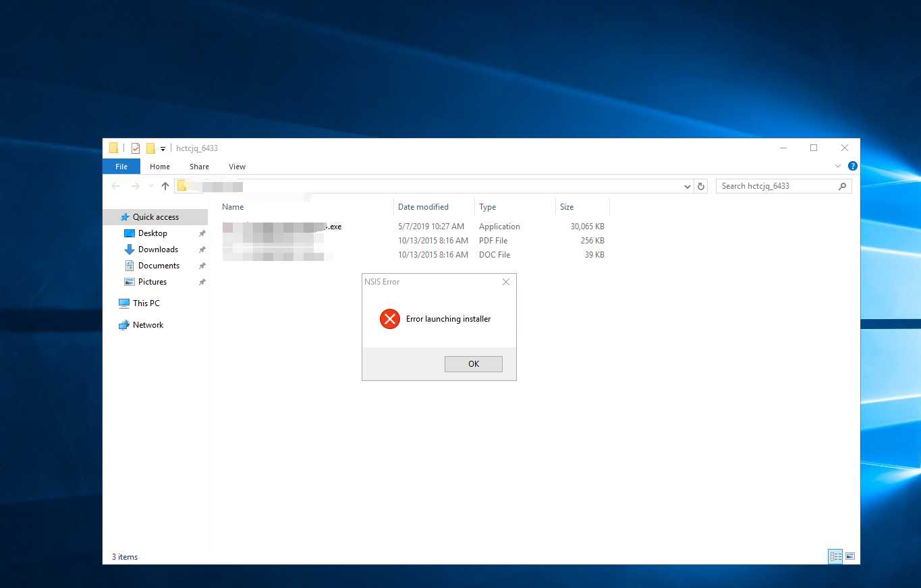Screen dimensions: 921x588
Task: Open Explorer Help question mark
Action: pyautogui.click(x=853, y=166)
